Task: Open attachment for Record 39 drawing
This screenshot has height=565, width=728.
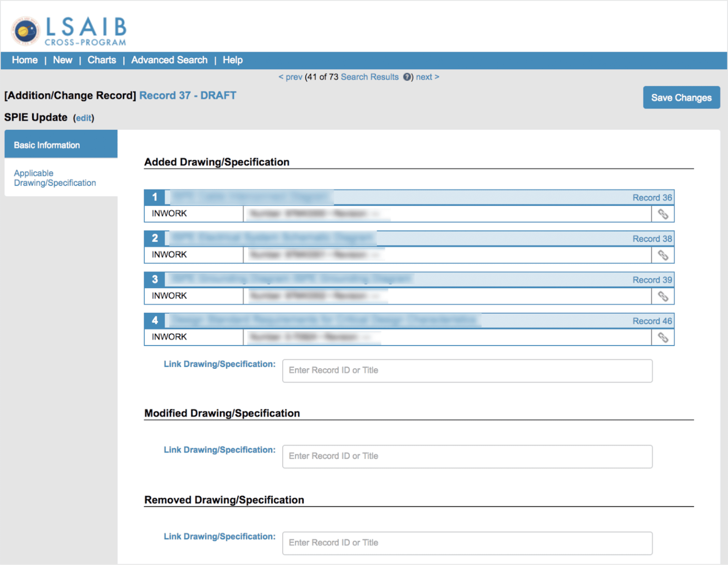Action: pyautogui.click(x=663, y=296)
